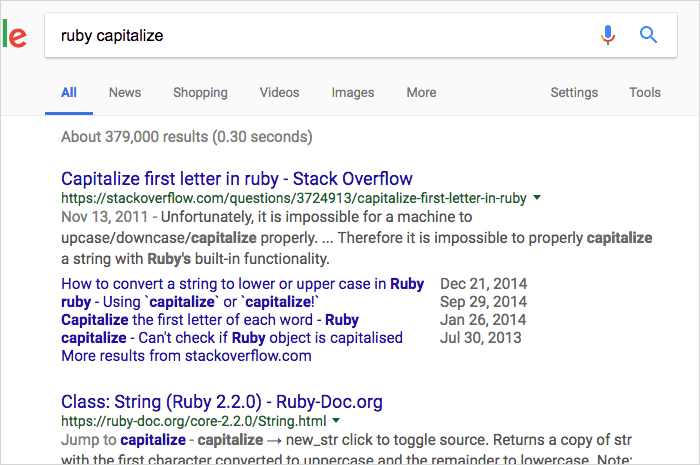Select the All results tab
The height and width of the screenshot is (465, 700).
(x=69, y=92)
